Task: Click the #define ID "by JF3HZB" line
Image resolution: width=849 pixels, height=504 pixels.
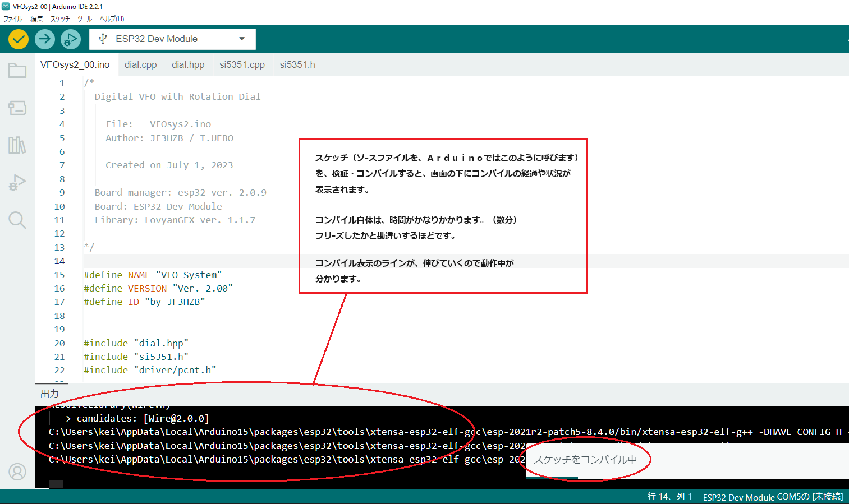Action: [x=144, y=302]
